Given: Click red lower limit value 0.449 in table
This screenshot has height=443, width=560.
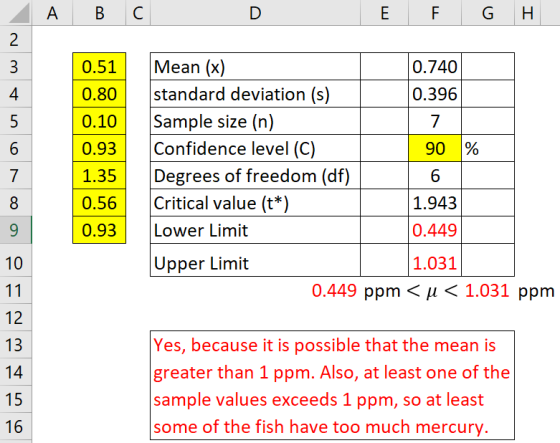Looking at the screenshot, I should pos(435,230).
